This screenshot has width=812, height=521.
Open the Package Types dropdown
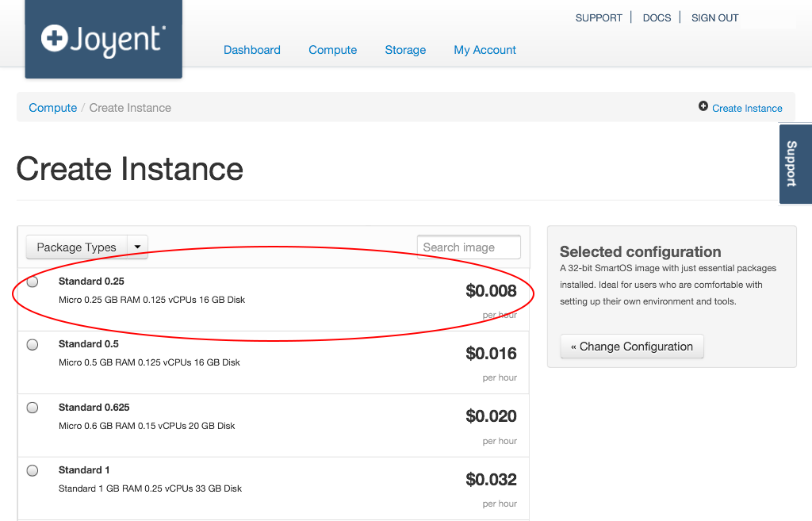point(77,247)
